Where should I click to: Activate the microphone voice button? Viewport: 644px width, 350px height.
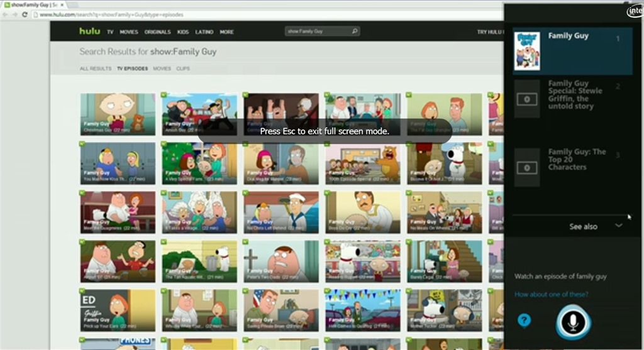coord(574,322)
